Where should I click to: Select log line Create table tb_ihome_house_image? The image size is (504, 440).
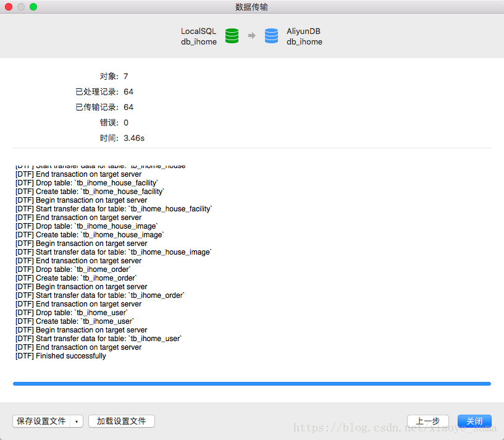pyautogui.click(x=90, y=235)
